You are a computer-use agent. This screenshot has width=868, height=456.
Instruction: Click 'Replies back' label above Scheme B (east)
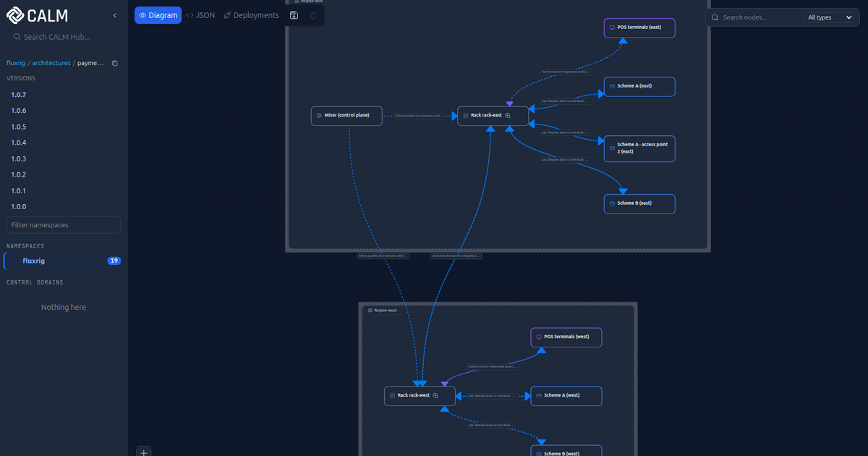(566, 159)
